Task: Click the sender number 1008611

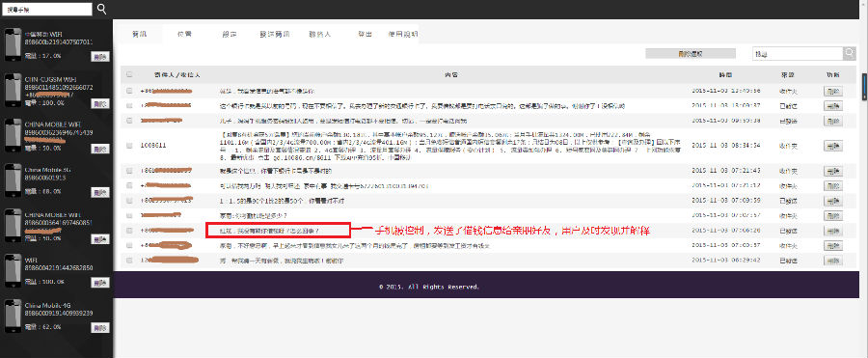Action: 152,145
